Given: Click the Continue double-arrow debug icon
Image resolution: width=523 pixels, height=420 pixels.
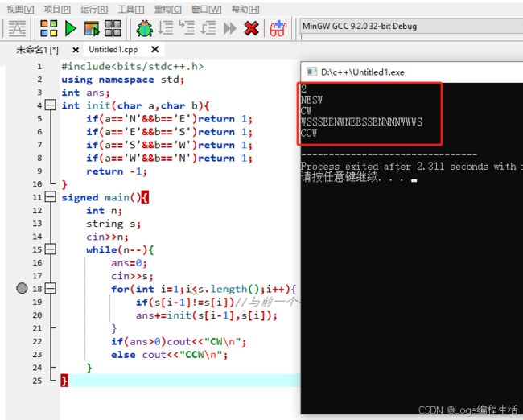Looking at the screenshot, I should [x=230, y=28].
